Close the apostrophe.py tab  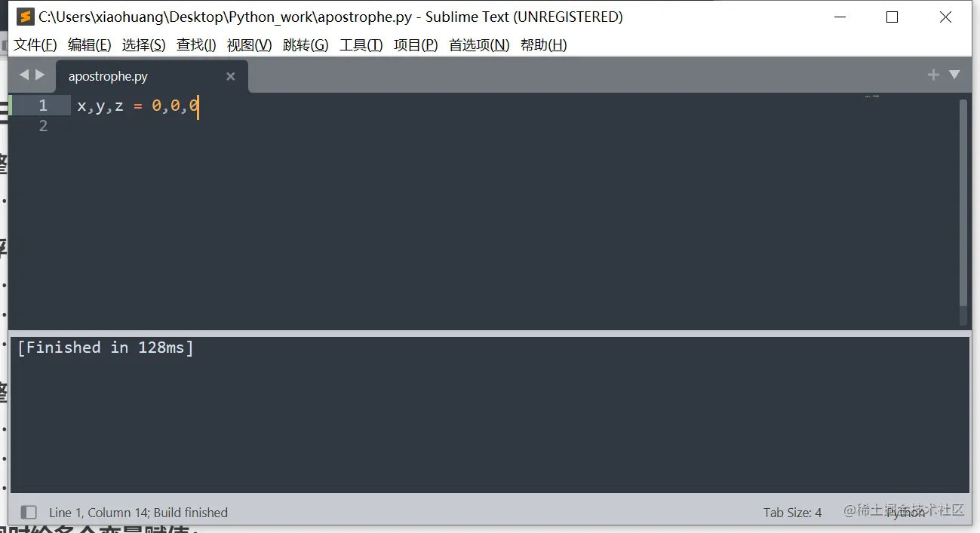pyautogui.click(x=231, y=76)
